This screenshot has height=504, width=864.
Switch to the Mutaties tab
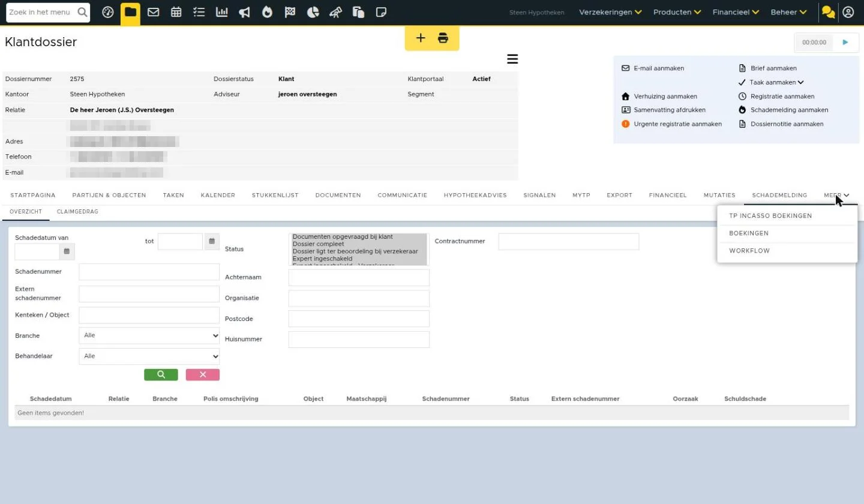click(x=719, y=195)
